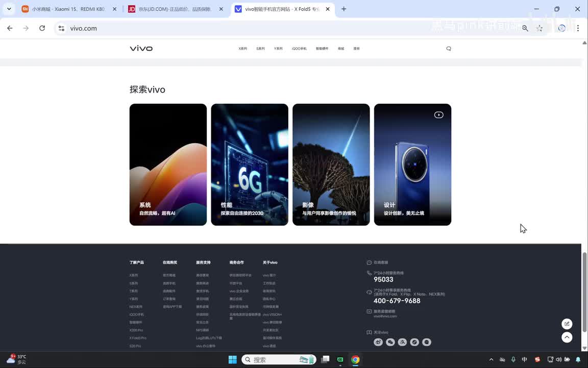Close the vivo X Fold5 tab
Image resolution: width=588 pixels, height=368 pixels.
(x=327, y=9)
